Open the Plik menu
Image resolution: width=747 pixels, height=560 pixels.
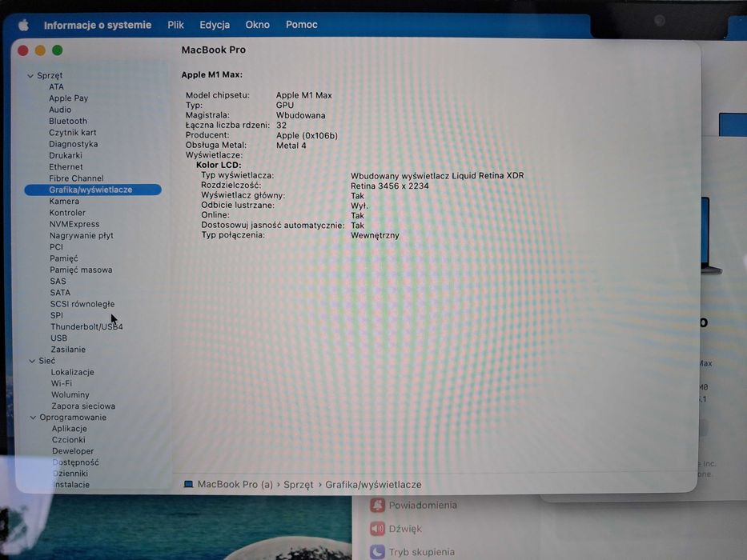coord(176,25)
